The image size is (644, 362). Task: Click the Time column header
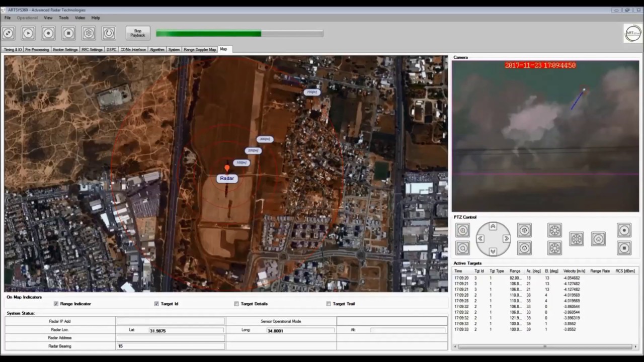tap(458, 271)
